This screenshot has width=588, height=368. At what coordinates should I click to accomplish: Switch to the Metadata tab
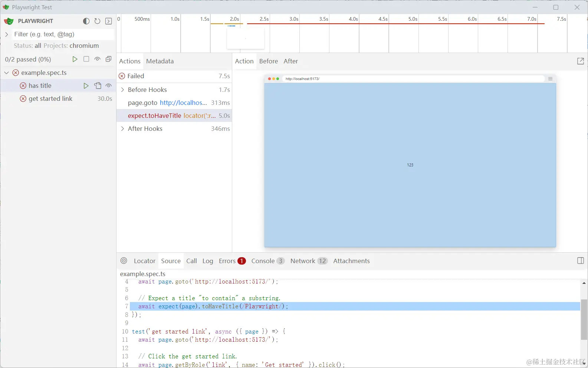point(160,61)
